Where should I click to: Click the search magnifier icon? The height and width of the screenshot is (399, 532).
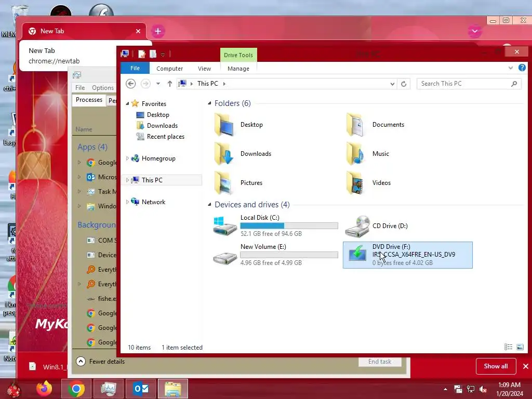tap(514, 84)
